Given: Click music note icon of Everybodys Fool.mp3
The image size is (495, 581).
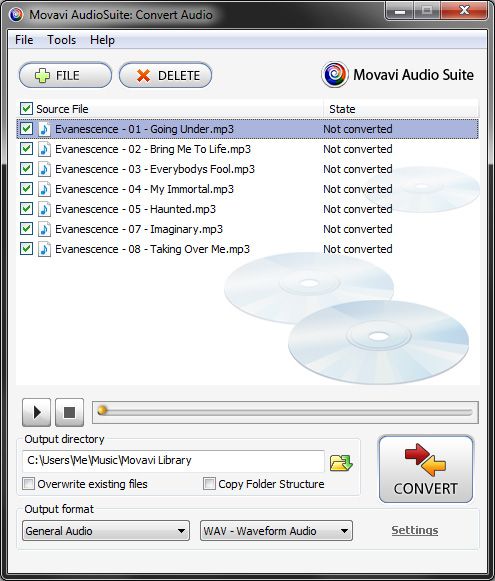Looking at the screenshot, I should [x=44, y=169].
